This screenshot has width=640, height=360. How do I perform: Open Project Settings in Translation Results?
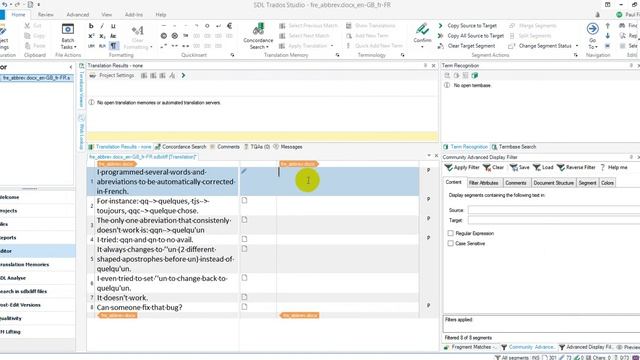tap(112, 76)
